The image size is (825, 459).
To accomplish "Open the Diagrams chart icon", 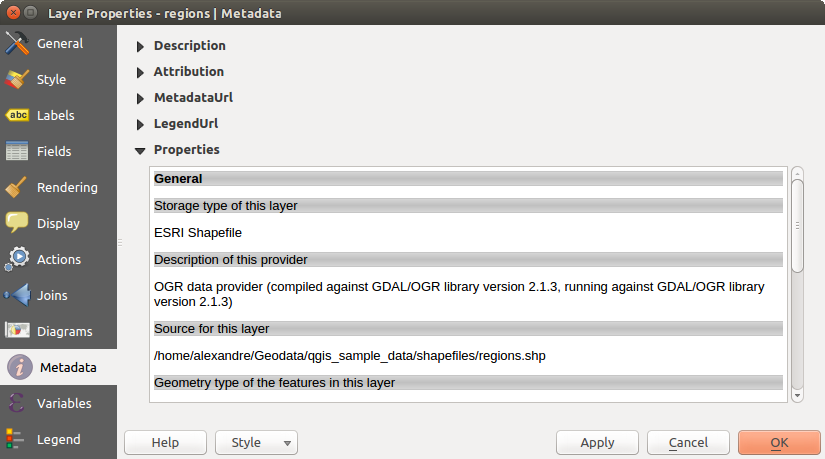I will (x=17, y=331).
